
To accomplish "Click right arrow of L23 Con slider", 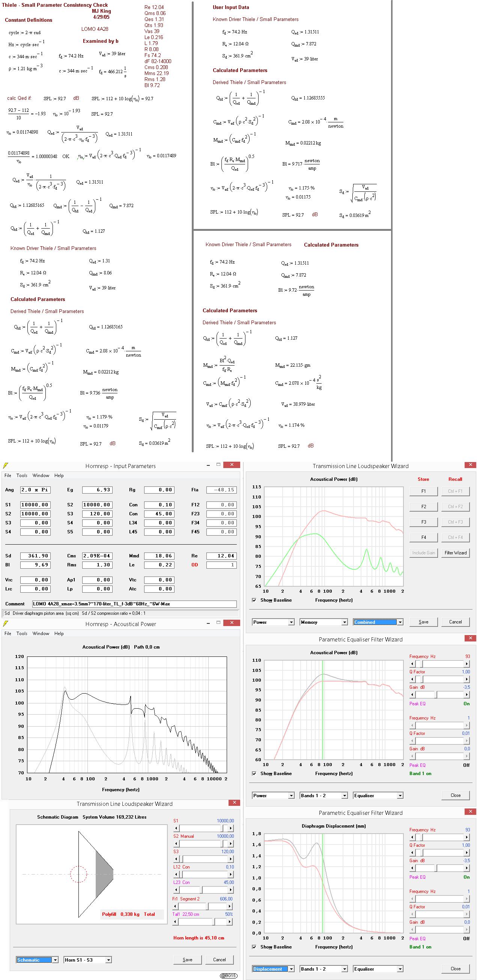I will click(x=231, y=890).
